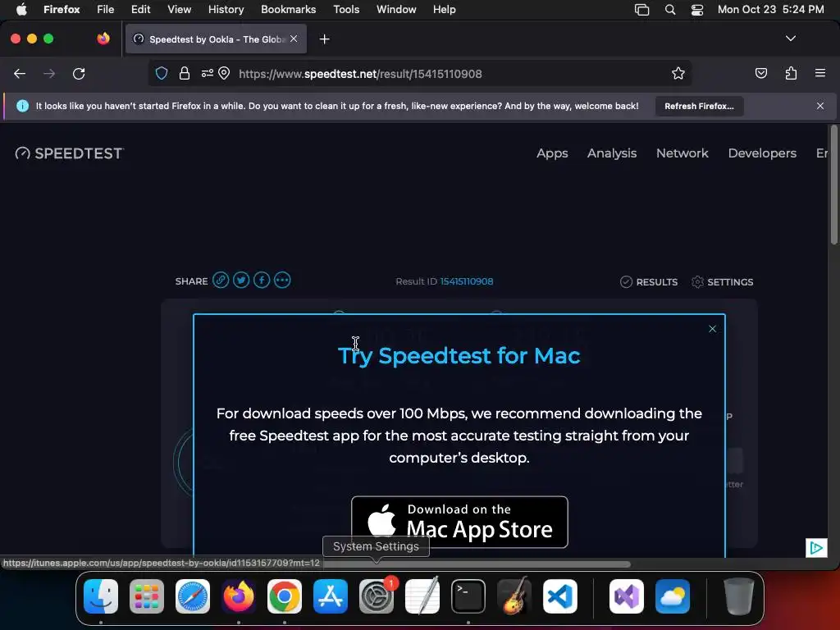
Task: Expand the list all tabs chevron
Action: point(791,39)
